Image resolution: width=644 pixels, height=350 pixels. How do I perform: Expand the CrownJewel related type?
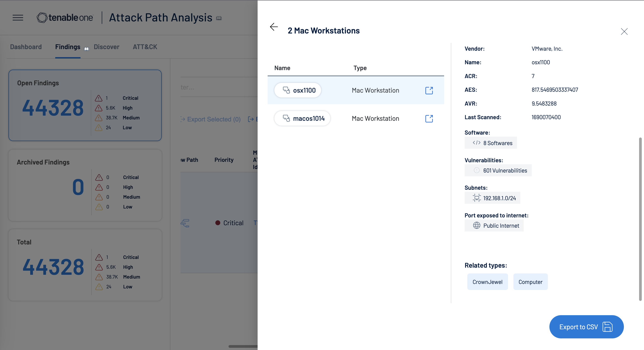(487, 281)
